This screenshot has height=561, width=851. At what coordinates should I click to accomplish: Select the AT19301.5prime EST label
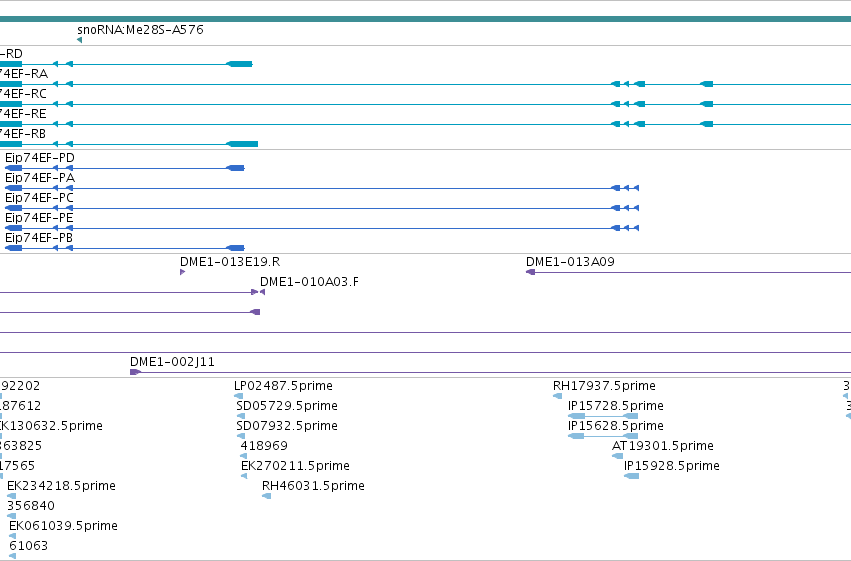(x=663, y=446)
